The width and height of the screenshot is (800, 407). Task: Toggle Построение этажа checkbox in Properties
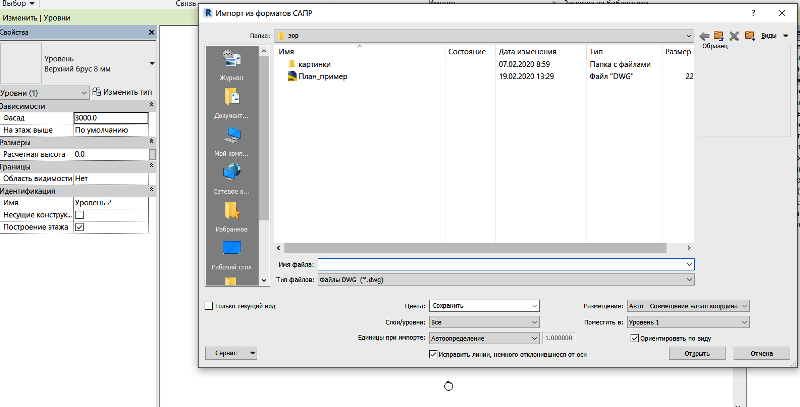[79, 227]
